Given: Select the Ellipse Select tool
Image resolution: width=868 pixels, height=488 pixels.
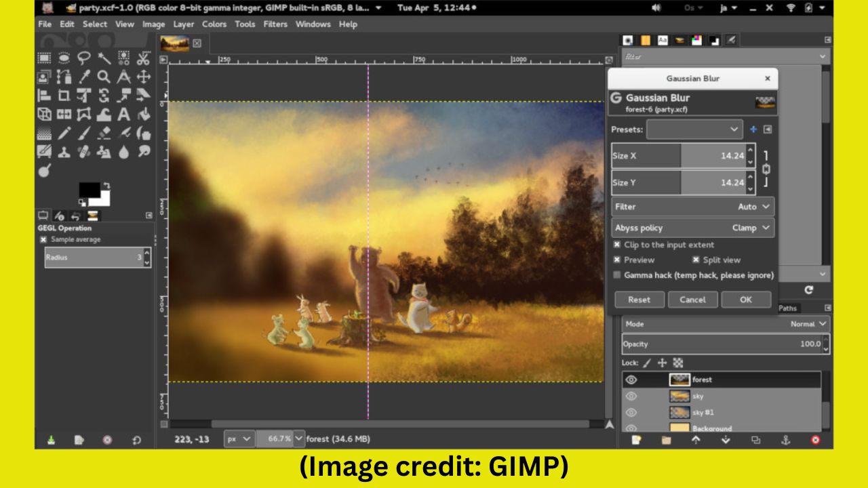Looking at the screenshot, I should click(x=64, y=58).
